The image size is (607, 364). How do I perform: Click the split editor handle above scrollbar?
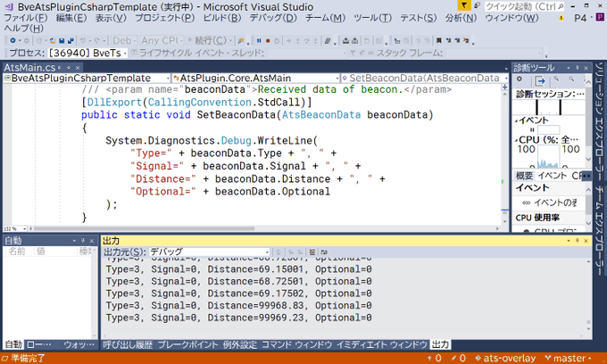(x=504, y=87)
